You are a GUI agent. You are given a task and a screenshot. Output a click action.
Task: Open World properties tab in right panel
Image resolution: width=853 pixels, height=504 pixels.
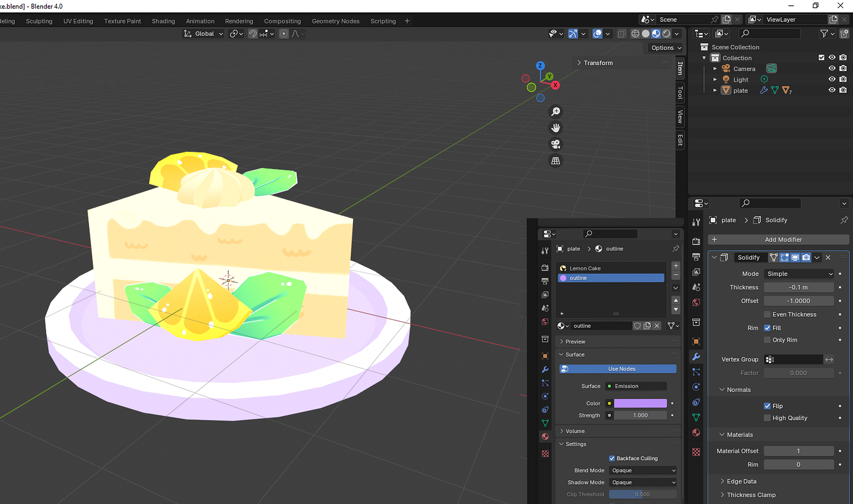tap(696, 303)
